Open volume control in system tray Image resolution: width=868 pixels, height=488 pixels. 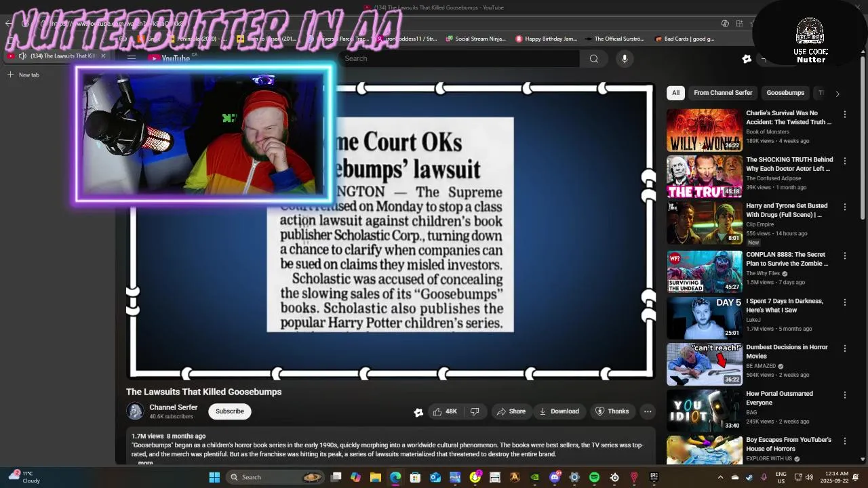(808, 477)
